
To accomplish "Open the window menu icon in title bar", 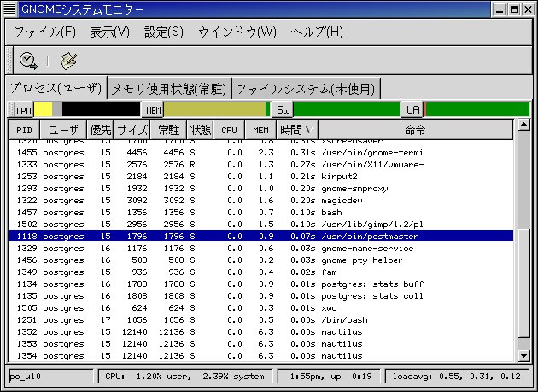I will pos(9,9).
